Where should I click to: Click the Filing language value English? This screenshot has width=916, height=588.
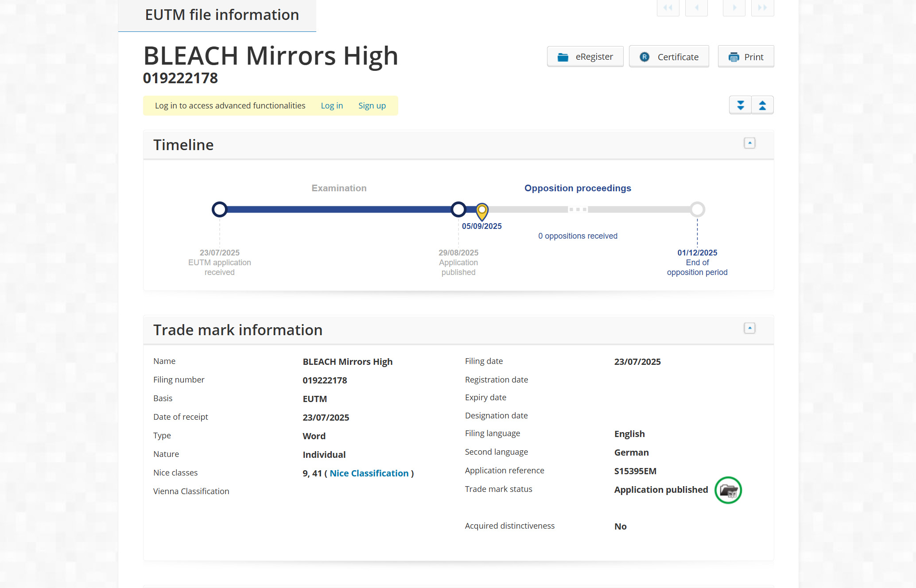coord(629,434)
